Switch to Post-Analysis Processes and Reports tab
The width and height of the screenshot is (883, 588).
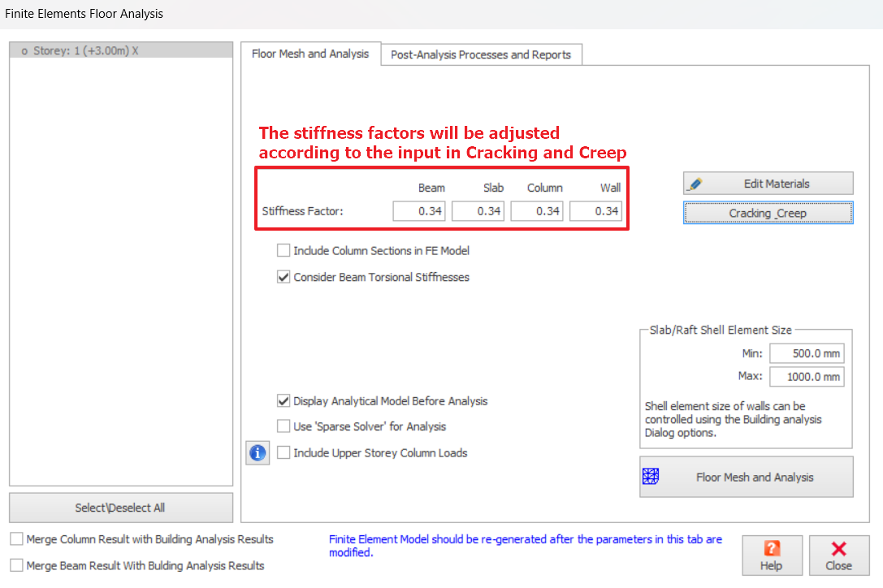[x=481, y=55]
